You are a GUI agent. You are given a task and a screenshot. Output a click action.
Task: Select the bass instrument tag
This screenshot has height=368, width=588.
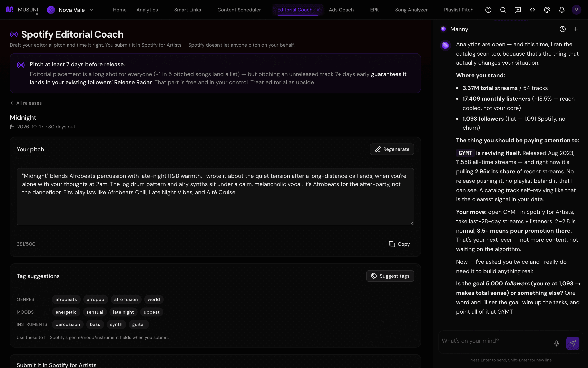95,324
